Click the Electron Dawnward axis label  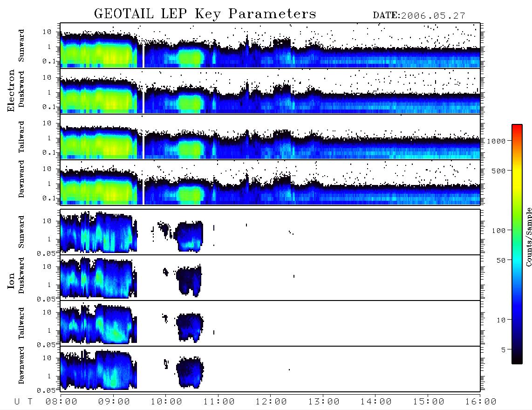(21, 179)
